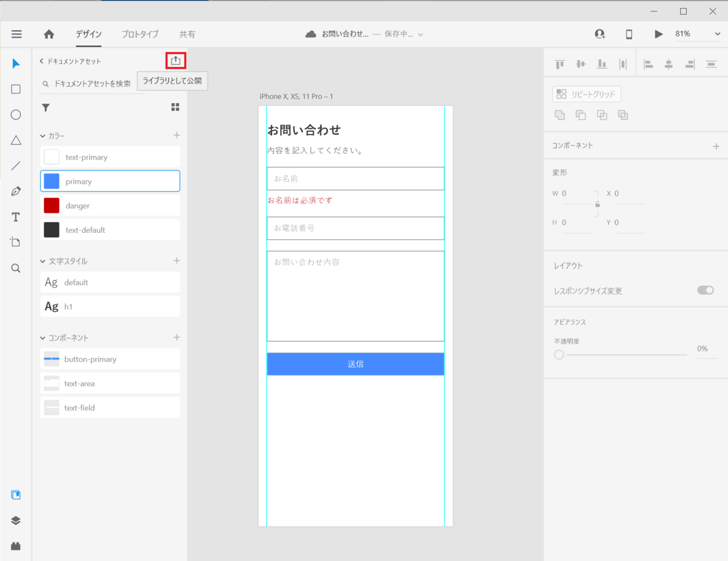The image size is (728, 561).
Task: Pick the Ellipse tool
Action: click(x=16, y=115)
